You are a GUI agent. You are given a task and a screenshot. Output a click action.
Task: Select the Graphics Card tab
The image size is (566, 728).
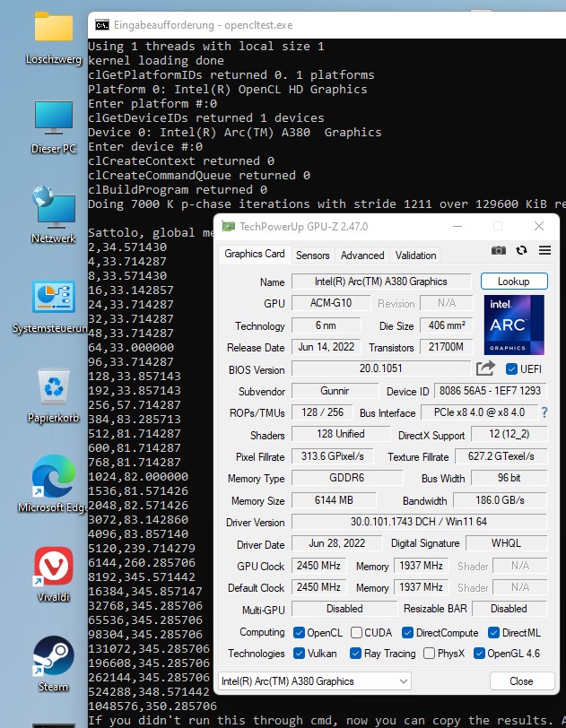255,254
